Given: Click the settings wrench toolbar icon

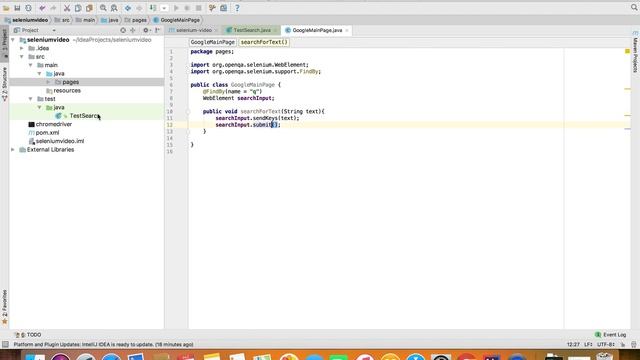Looking at the screenshot, I should coord(212,8).
